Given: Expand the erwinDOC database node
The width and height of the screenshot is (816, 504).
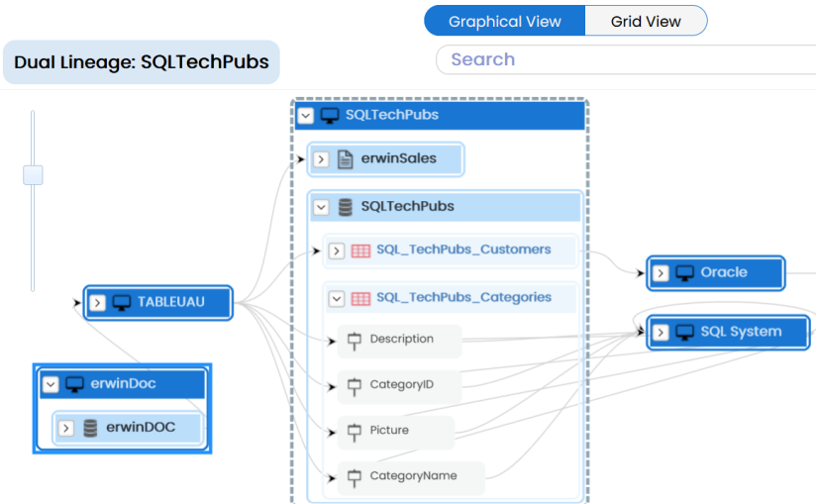Looking at the screenshot, I should point(66,428).
